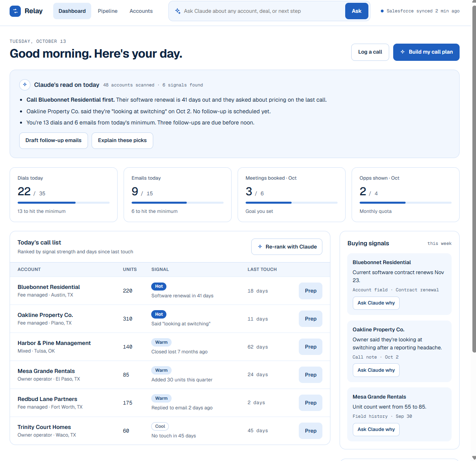Click Bluebonnet Residential in the call list
Image resolution: width=476 pixels, height=461 pixels.
click(48, 287)
